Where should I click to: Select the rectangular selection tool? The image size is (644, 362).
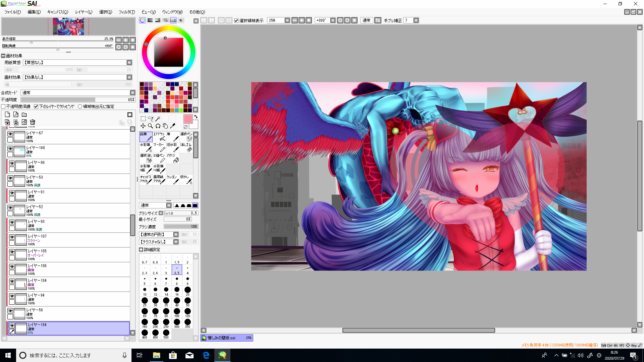tap(143, 119)
